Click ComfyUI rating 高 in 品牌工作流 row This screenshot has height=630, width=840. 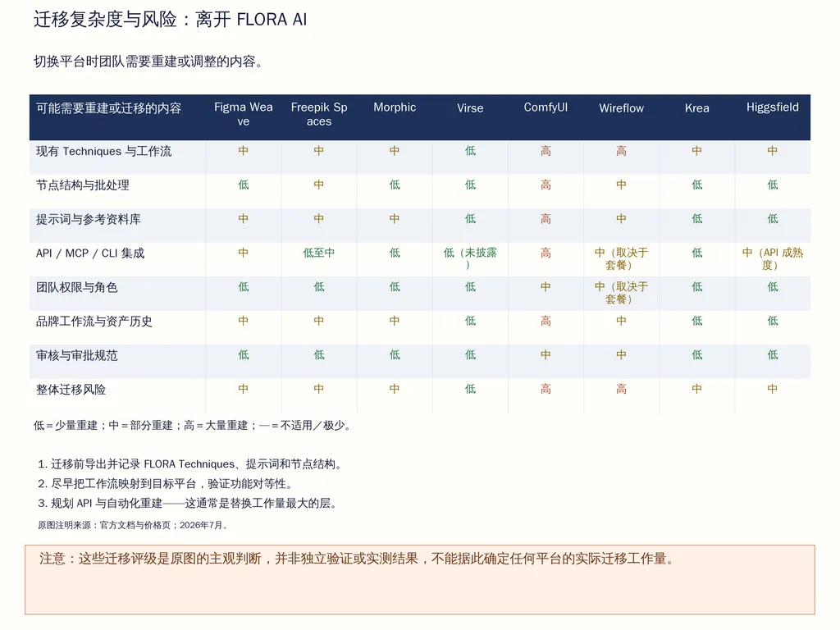[546, 321]
